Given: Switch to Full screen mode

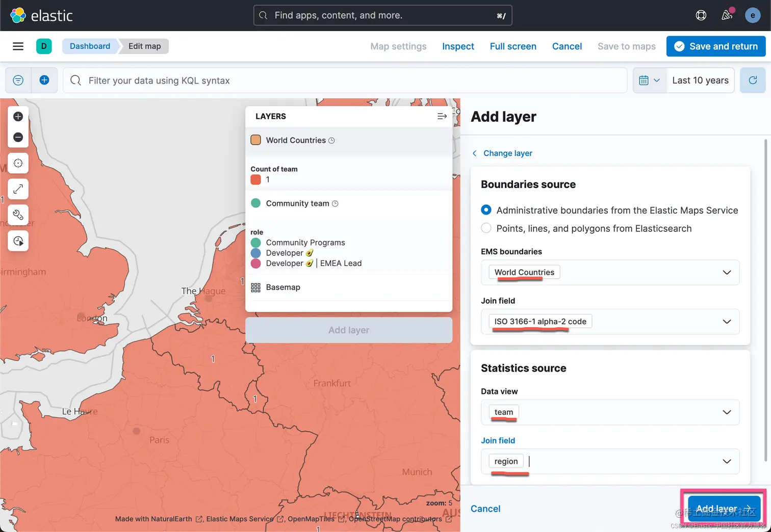Looking at the screenshot, I should (x=513, y=46).
